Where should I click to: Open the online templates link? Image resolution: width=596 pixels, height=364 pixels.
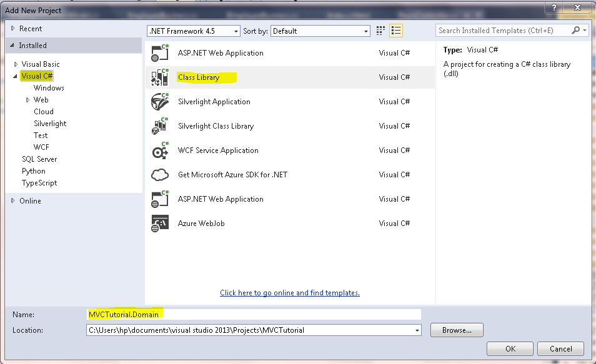point(290,293)
